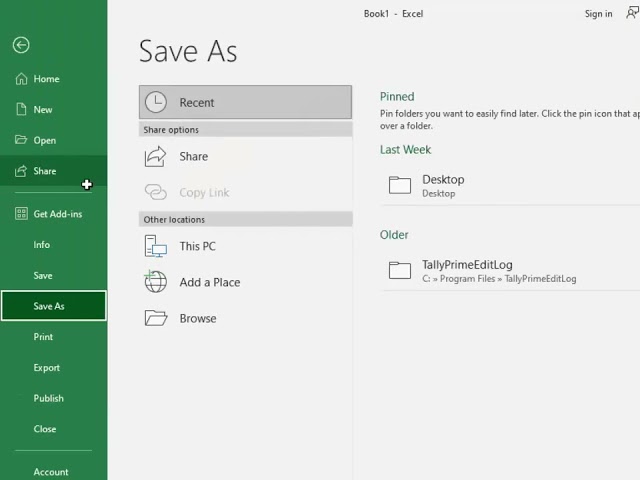Click the Last Week section heading
Image resolution: width=640 pixels, height=480 pixels.
(405, 150)
